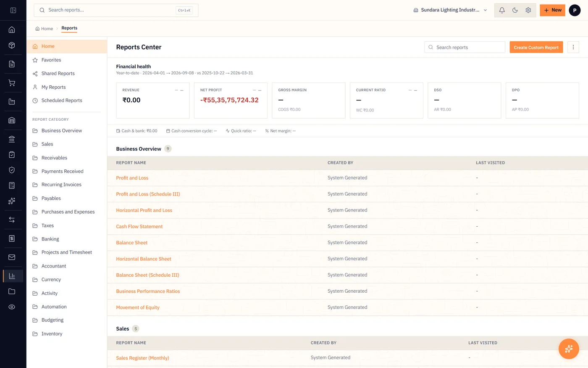Click Create Custom Report button
The image size is (588, 368).
click(536, 47)
